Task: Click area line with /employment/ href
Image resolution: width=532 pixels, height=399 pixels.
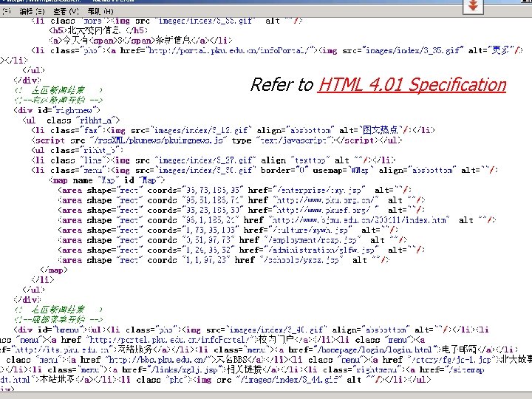Action: click(x=233, y=240)
